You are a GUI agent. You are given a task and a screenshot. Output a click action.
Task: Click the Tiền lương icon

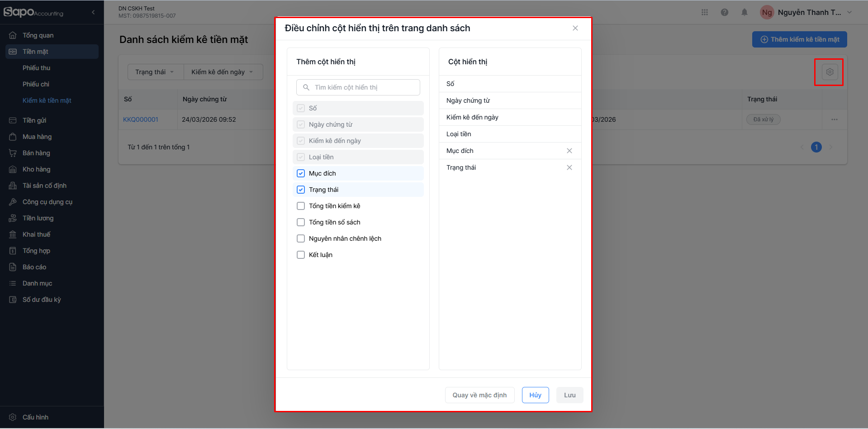13,218
